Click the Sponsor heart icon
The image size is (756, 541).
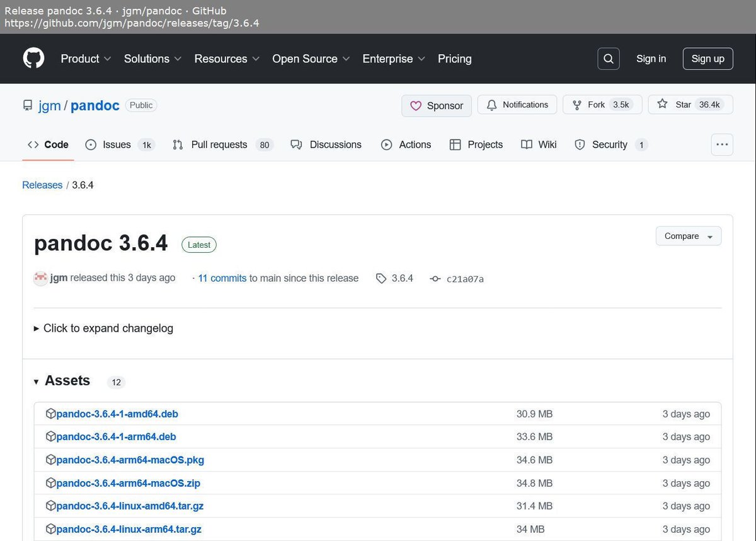click(416, 105)
